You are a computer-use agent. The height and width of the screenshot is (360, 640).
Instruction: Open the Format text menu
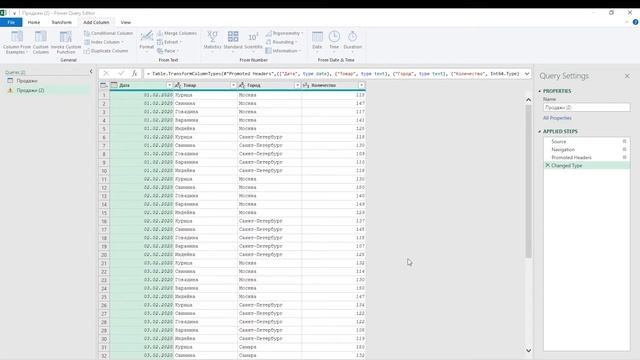[147, 41]
